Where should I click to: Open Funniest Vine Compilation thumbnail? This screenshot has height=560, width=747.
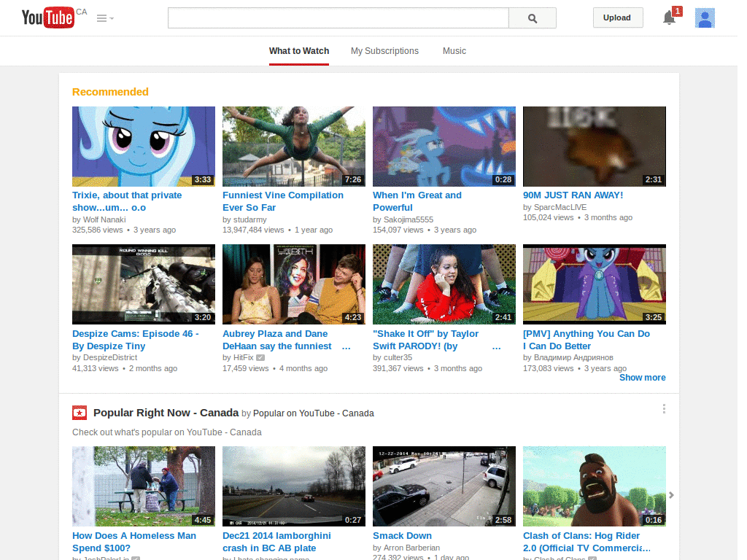coord(294,146)
